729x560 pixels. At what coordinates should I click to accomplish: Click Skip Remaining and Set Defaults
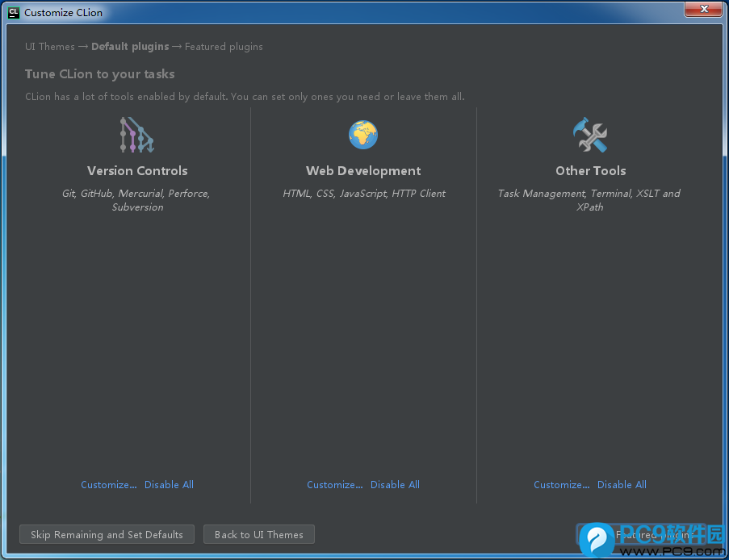tap(107, 534)
